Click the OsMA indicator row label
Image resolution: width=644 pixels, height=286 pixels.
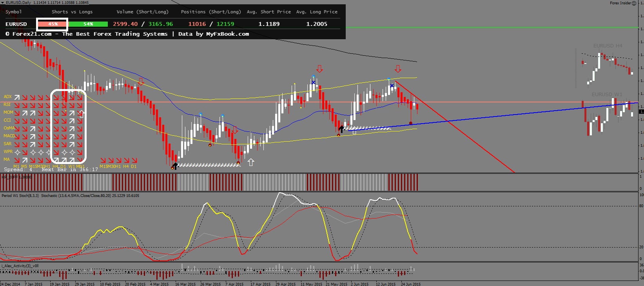pyautogui.click(x=9, y=128)
